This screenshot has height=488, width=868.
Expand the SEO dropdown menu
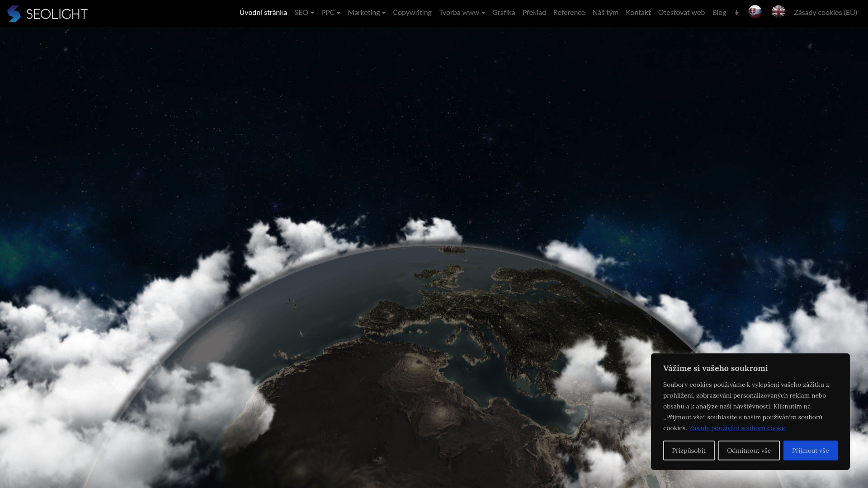tap(304, 13)
